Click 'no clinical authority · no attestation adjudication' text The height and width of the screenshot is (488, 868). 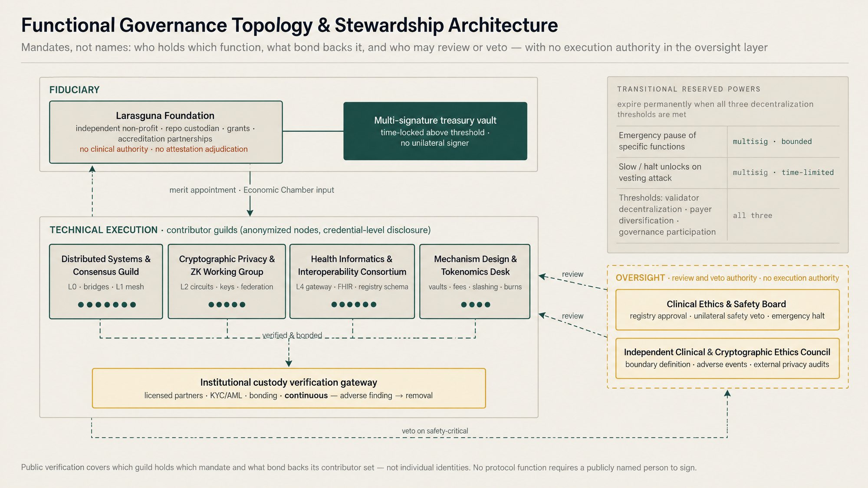coord(164,149)
